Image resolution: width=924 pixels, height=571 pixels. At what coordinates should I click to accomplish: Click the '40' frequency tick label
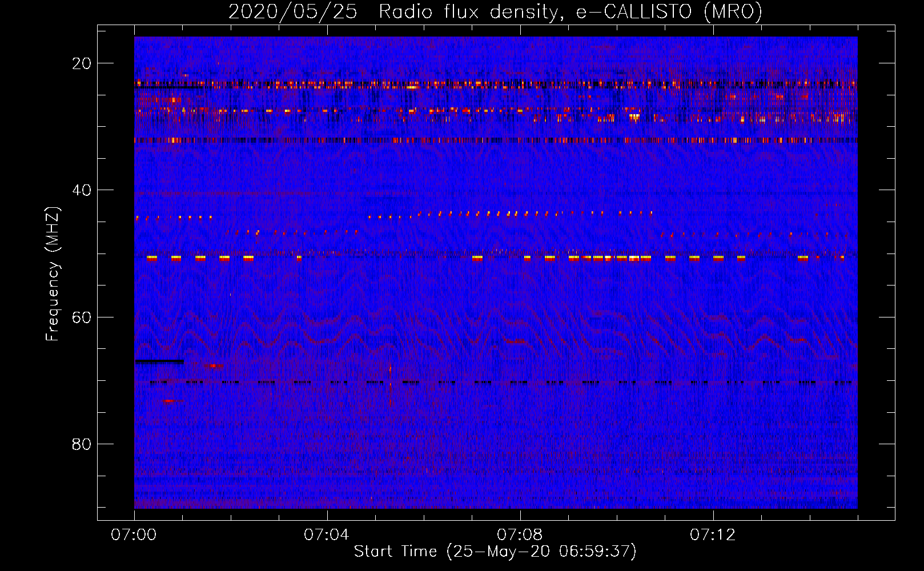[82, 190]
